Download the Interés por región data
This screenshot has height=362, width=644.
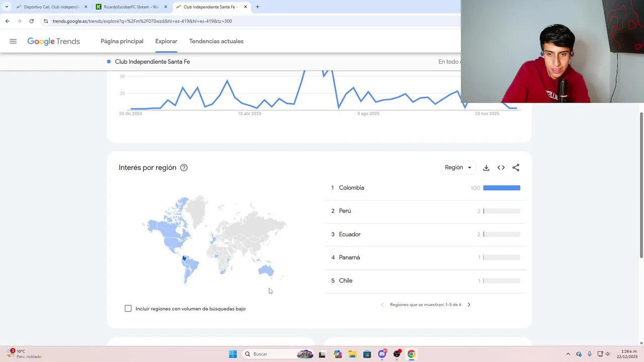coord(486,168)
